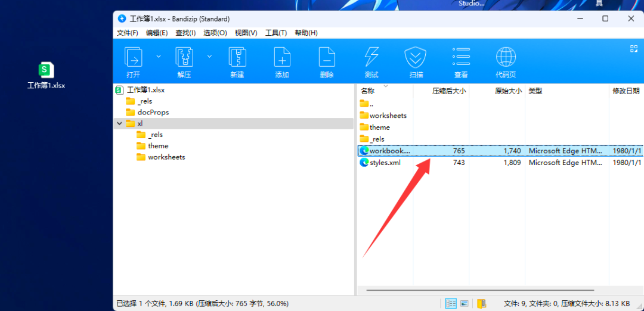The width and height of the screenshot is (644, 311).
Task: Select the _rels subfolder under xl in tree
Action: [156, 135]
